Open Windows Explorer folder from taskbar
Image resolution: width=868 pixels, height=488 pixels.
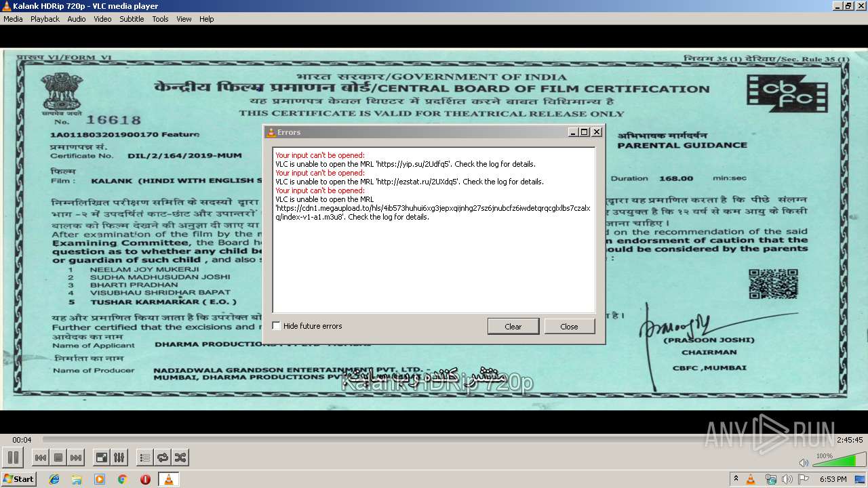[77, 479]
